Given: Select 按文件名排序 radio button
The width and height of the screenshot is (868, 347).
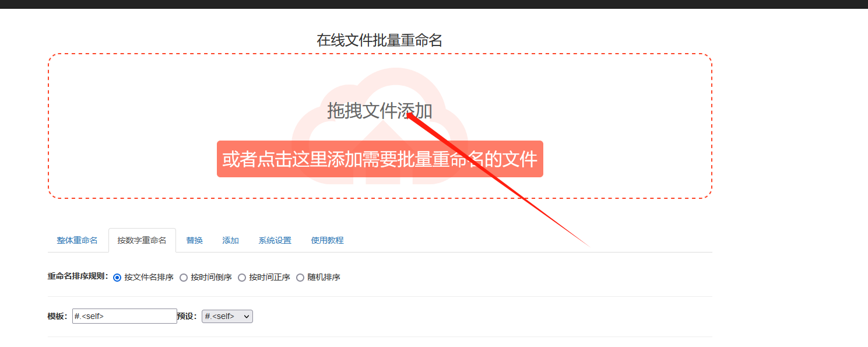Looking at the screenshot, I should (x=117, y=278).
